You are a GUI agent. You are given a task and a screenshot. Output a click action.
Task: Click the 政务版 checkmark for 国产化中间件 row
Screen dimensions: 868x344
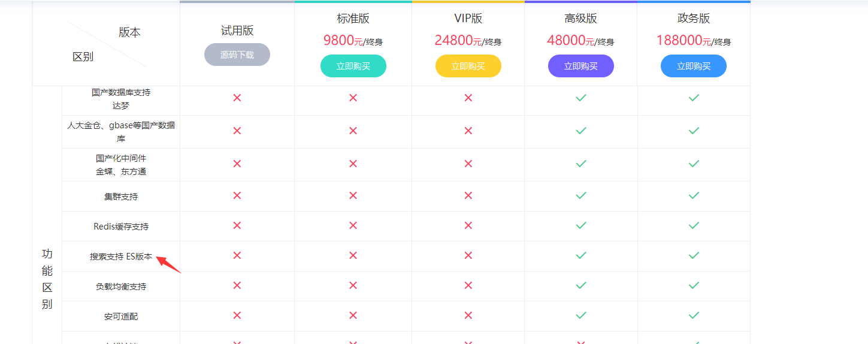click(694, 164)
